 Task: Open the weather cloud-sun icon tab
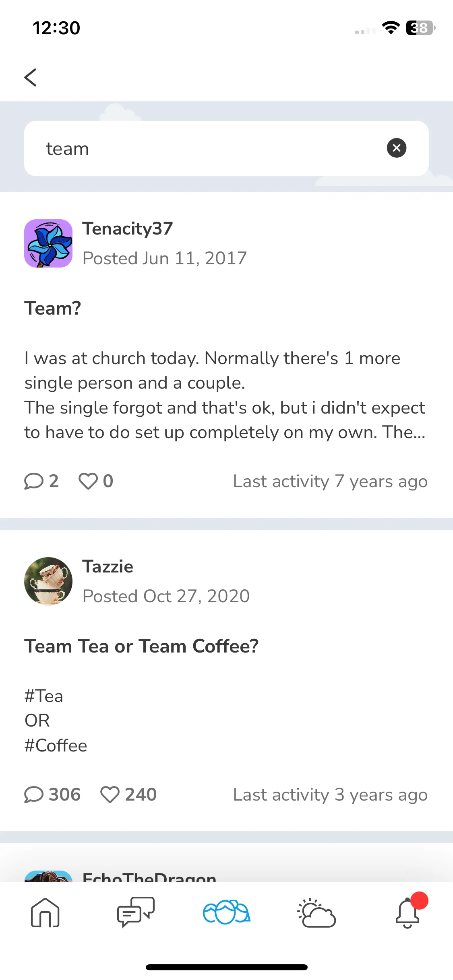coord(317,912)
